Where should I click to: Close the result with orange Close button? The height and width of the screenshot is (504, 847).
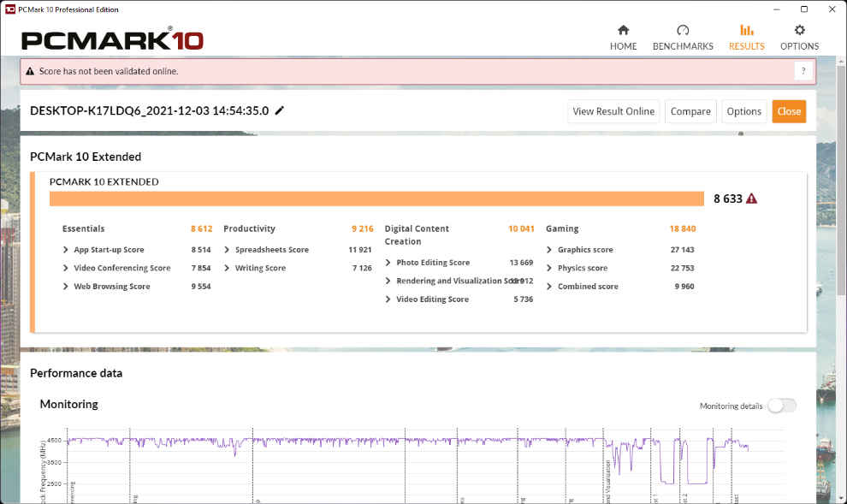point(789,111)
